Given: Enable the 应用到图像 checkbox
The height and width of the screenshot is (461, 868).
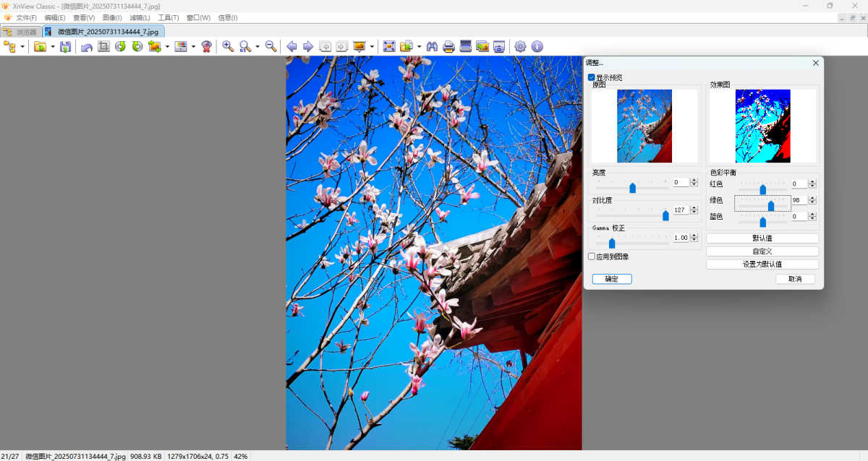Looking at the screenshot, I should coord(592,257).
